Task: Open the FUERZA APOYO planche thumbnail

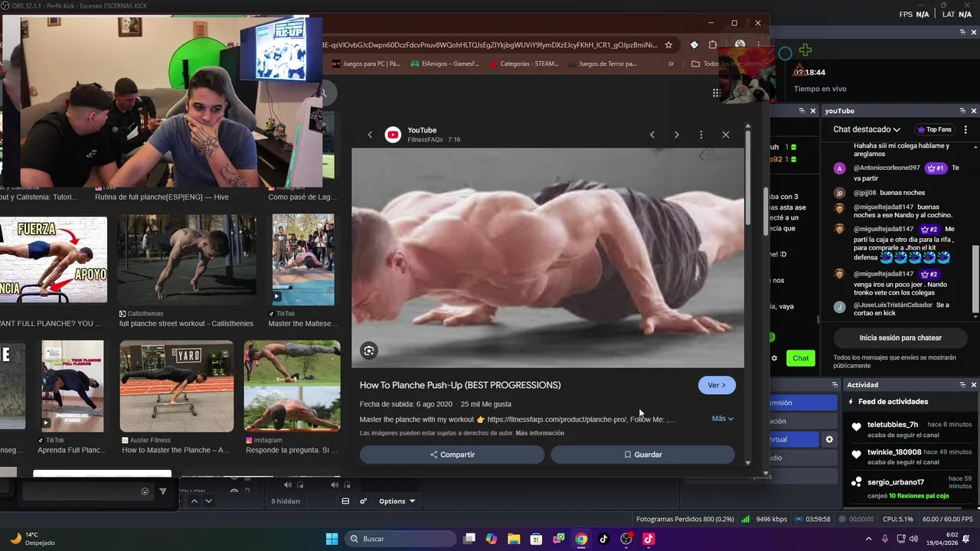Action: [54, 260]
